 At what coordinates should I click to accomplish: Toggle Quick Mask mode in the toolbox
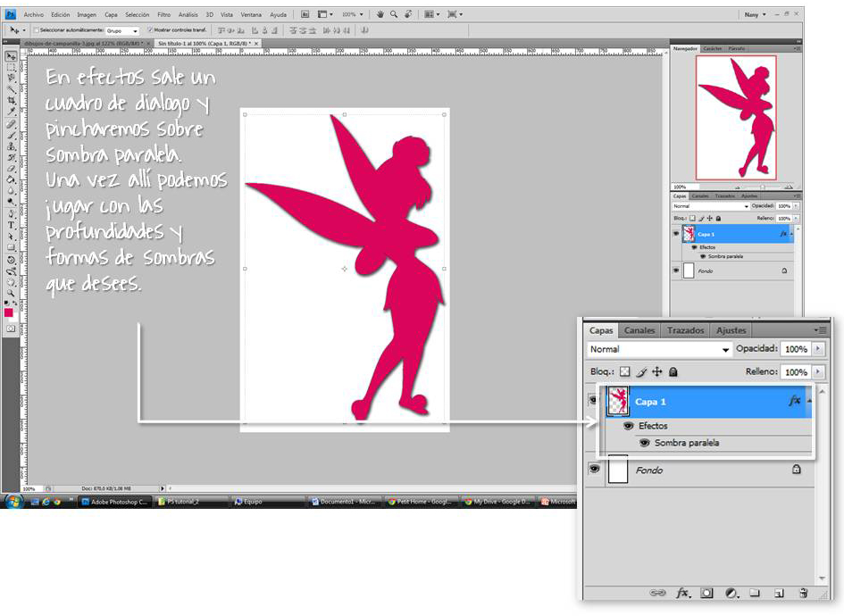tap(11, 329)
